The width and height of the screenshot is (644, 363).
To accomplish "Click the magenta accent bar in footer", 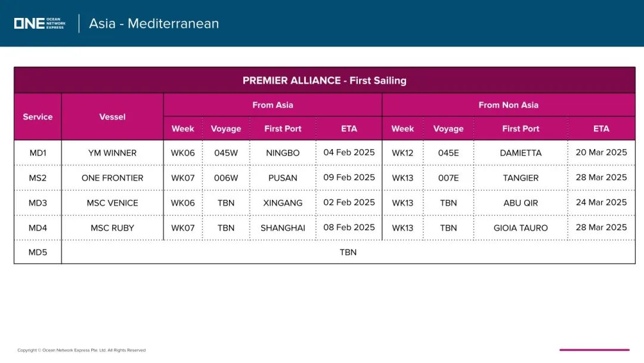I will pos(595,350).
